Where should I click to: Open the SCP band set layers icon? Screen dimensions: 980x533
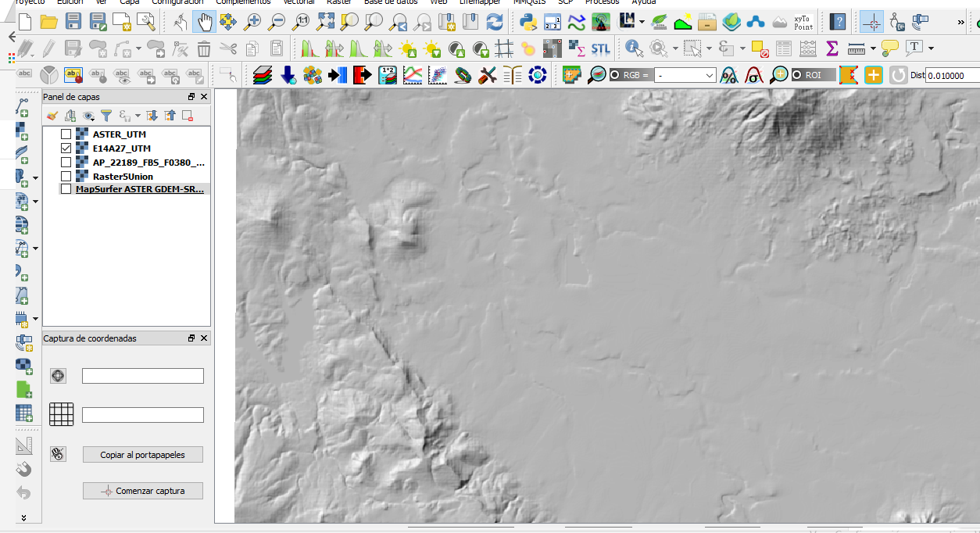(263, 75)
